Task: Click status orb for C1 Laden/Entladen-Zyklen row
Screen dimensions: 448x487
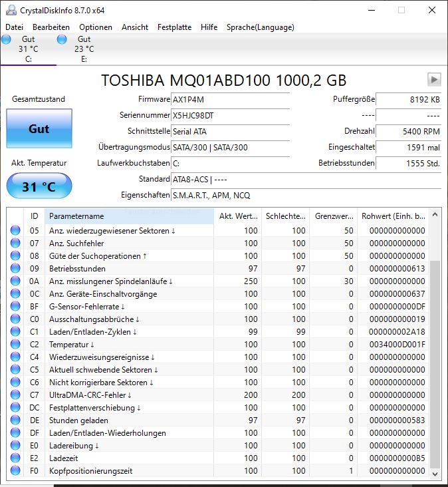Action: click(15, 331)
